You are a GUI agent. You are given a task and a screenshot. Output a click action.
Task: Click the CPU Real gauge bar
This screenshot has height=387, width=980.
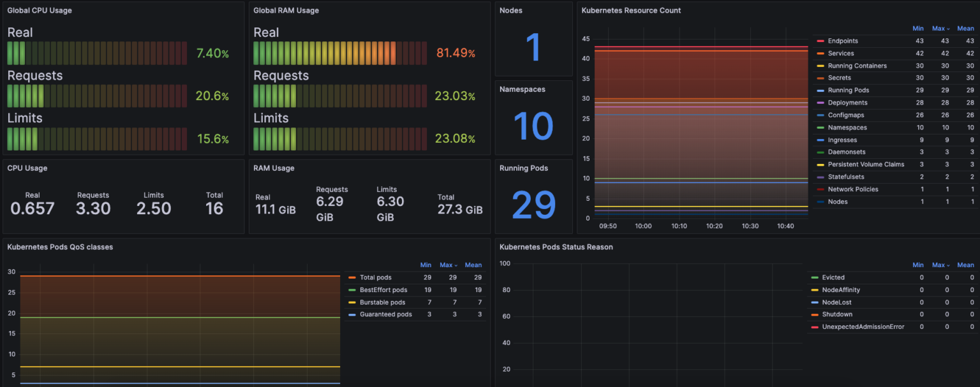97,54
